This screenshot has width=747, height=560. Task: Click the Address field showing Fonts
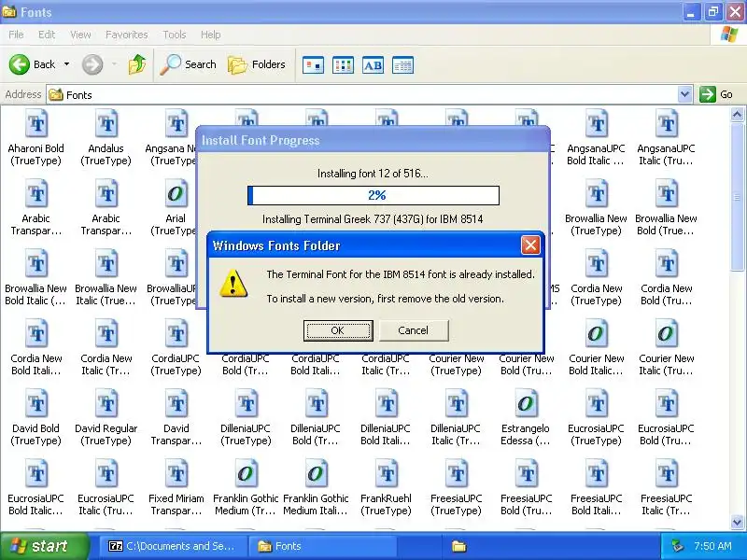pyautogui.click(x=369, y=95)
